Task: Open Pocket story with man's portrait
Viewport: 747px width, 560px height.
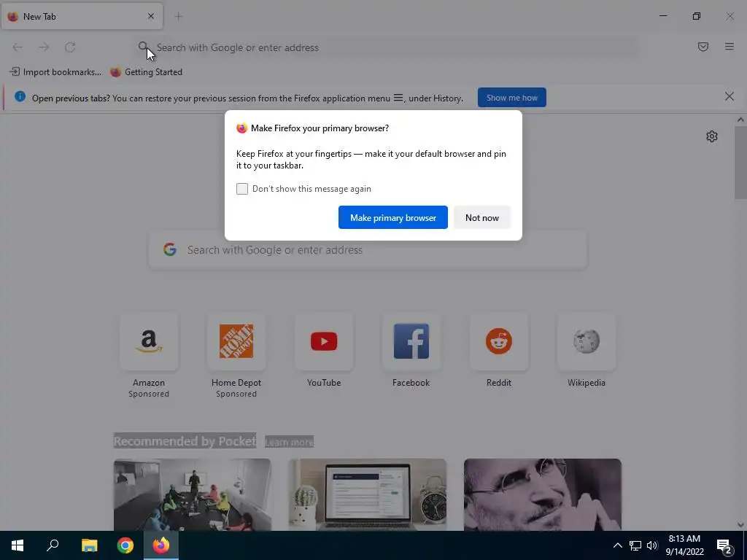Action: click(x=543, y=495)
